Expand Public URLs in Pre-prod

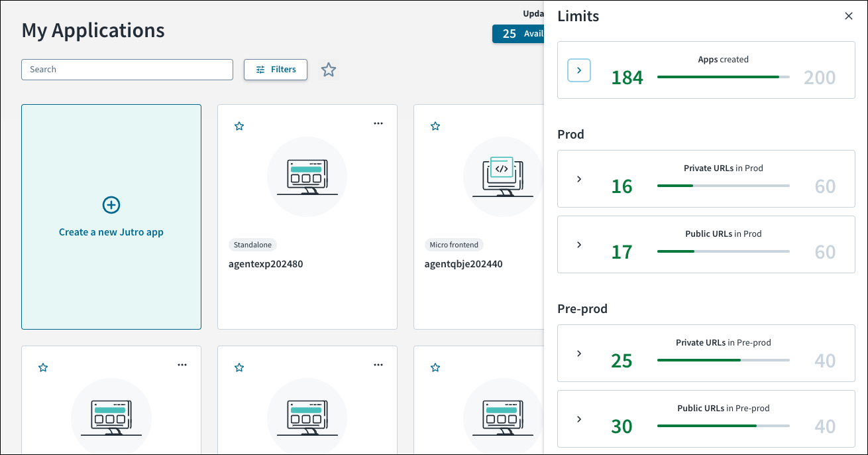point(579,419)
